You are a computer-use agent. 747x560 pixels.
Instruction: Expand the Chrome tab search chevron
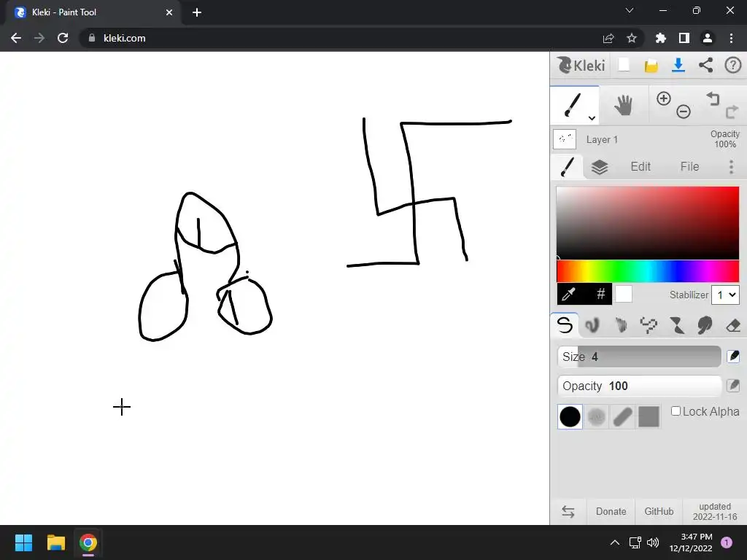(x=630, y=10)
